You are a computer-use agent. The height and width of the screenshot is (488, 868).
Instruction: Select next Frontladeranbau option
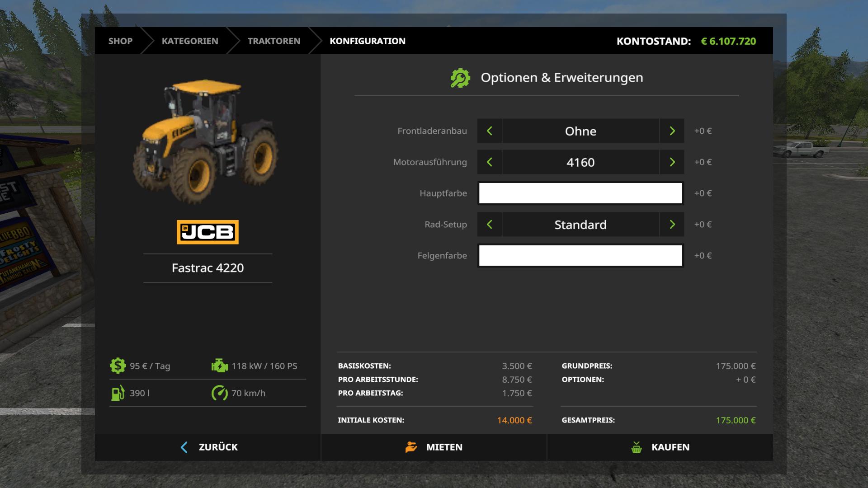[x=672, y=131]
